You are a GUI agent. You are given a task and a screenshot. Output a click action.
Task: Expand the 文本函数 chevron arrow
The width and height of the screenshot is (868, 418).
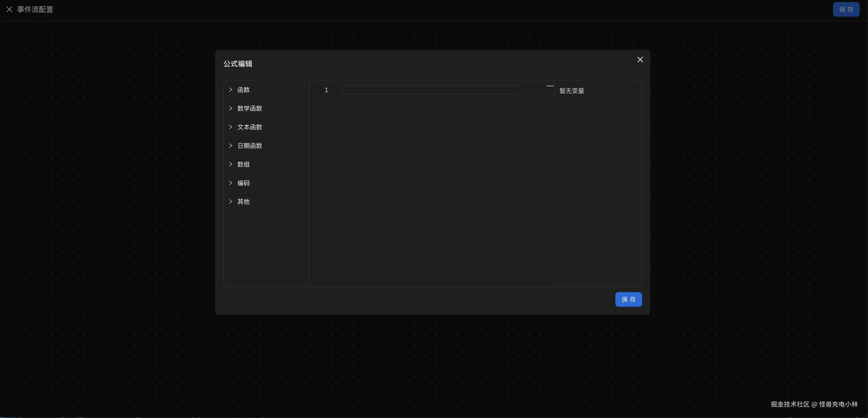(x=231, y=127)
